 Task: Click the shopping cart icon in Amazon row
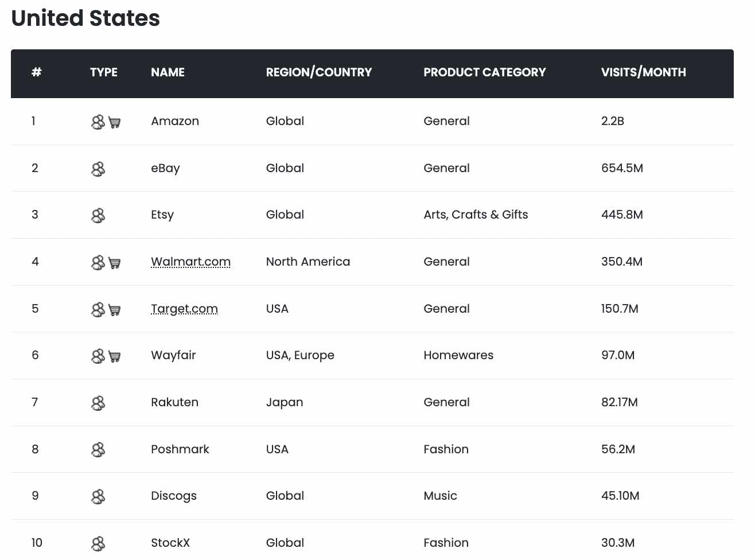click(115, 122)
